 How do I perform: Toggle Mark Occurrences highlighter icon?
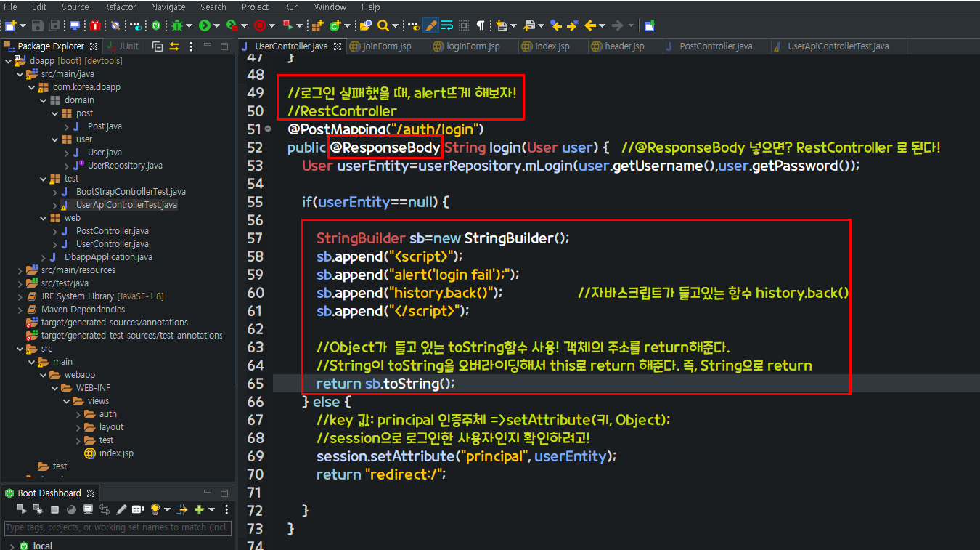click(x=431, y=25)
